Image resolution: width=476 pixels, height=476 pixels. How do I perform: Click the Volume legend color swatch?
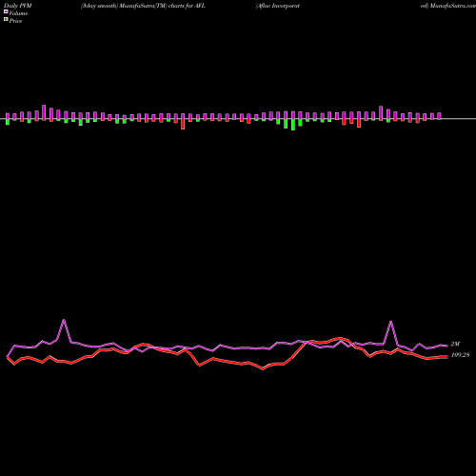[x=6, y=11]
